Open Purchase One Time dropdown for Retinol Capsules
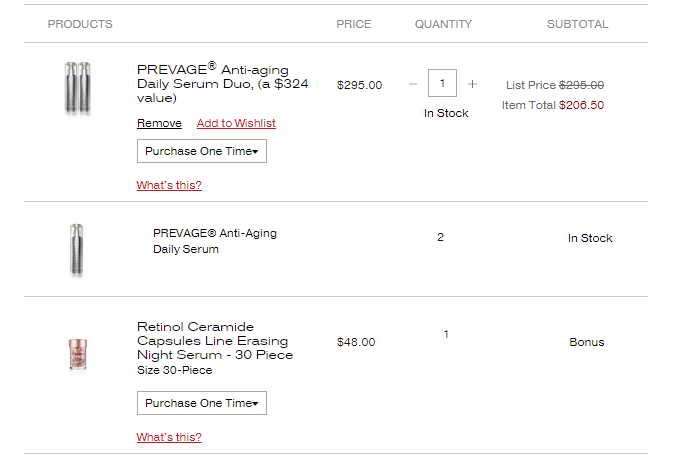 (202, 403)
